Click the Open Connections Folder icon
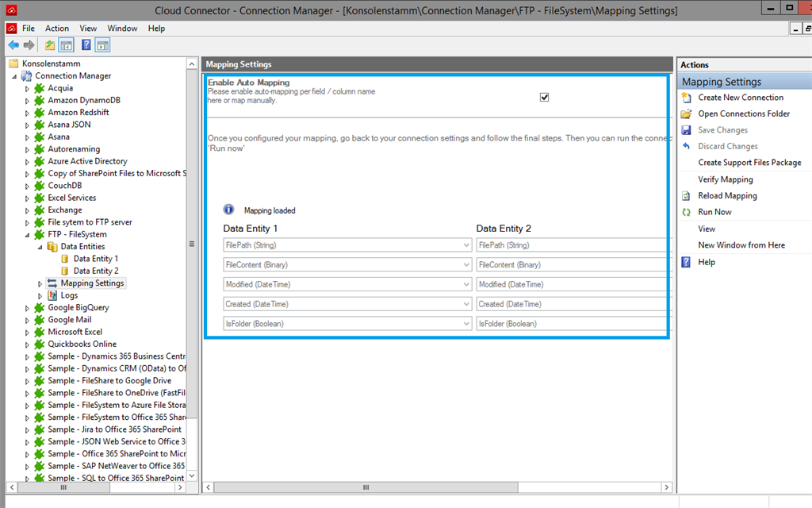 [686, 114]
